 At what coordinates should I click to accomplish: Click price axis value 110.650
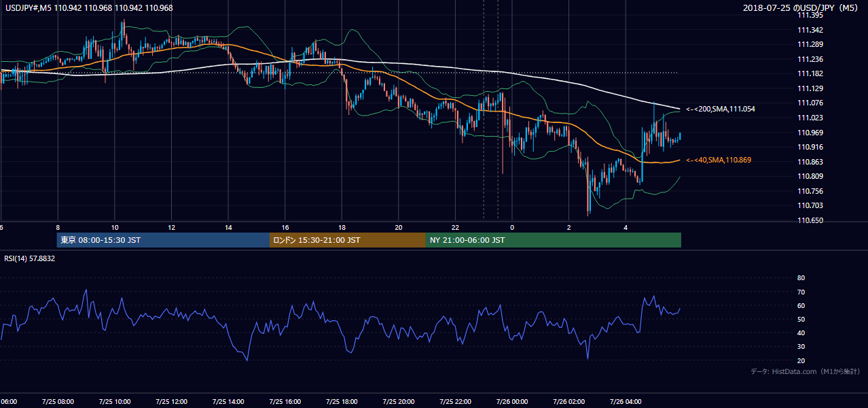(x=810, y=220)
